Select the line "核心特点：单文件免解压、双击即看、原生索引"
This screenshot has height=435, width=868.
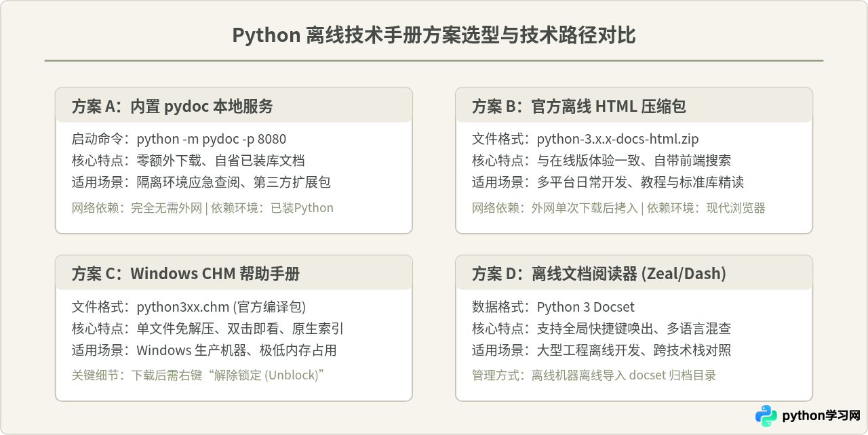click(x=208, y=329)
